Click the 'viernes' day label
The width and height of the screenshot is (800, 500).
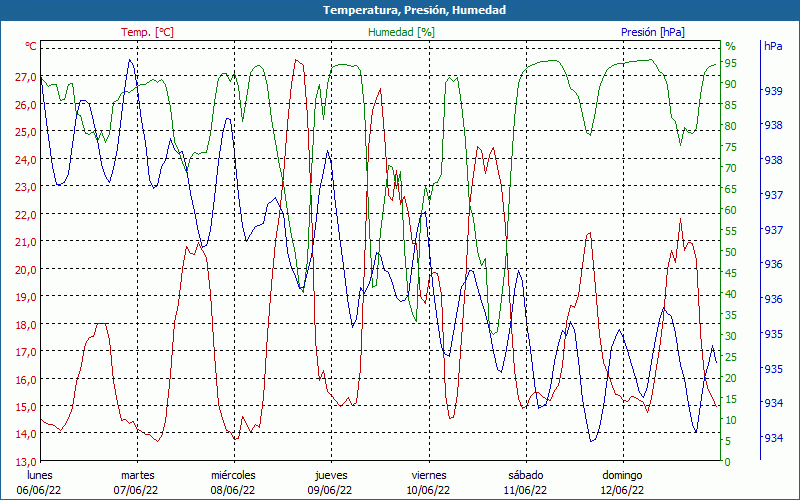click(x=429, y=476)
